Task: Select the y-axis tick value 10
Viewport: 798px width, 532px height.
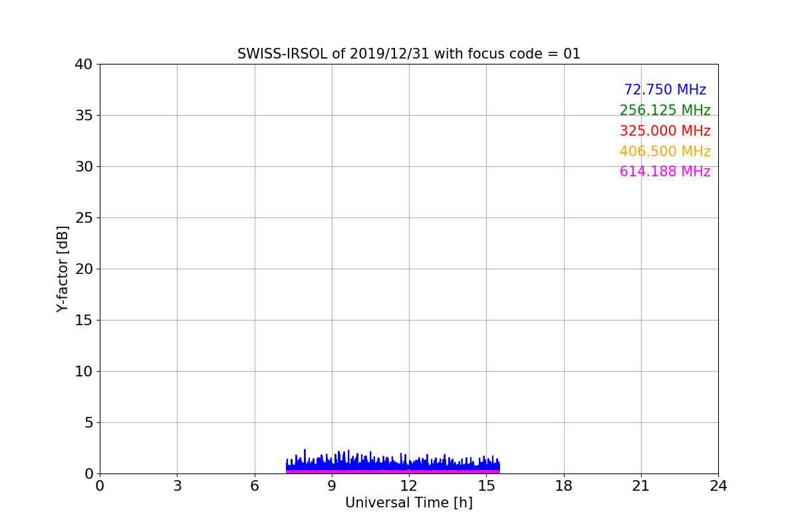Action: tap(84, 372)
